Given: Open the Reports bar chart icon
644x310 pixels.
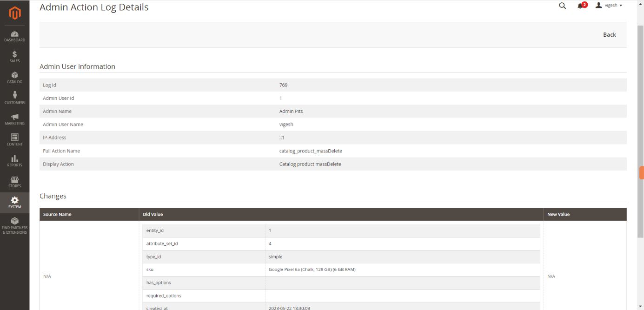Looking at the screenshot, I should click(x=14, y=161).
